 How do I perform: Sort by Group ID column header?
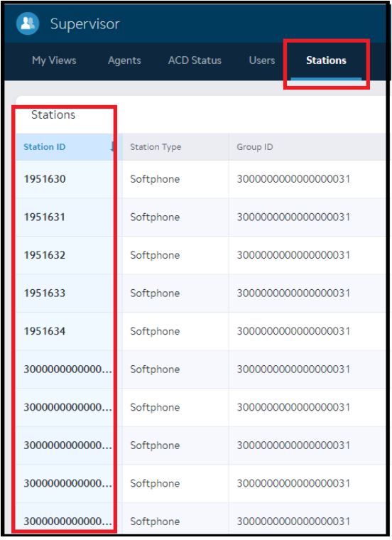pyautogui.click(x=255, y=146)
